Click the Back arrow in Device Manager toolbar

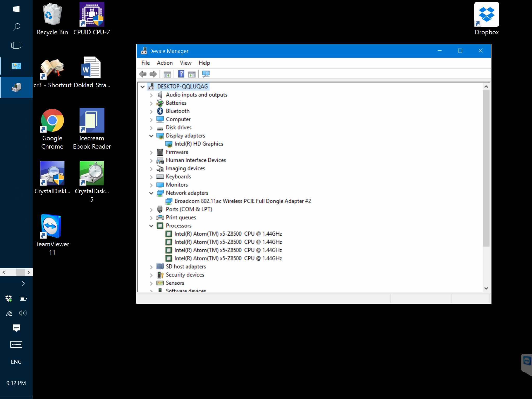point(143,74)
